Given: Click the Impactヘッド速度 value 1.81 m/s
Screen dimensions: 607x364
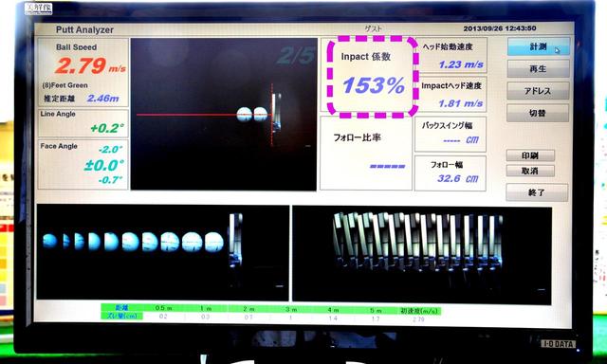Looking at the screenshot, I should coord(461,103).
